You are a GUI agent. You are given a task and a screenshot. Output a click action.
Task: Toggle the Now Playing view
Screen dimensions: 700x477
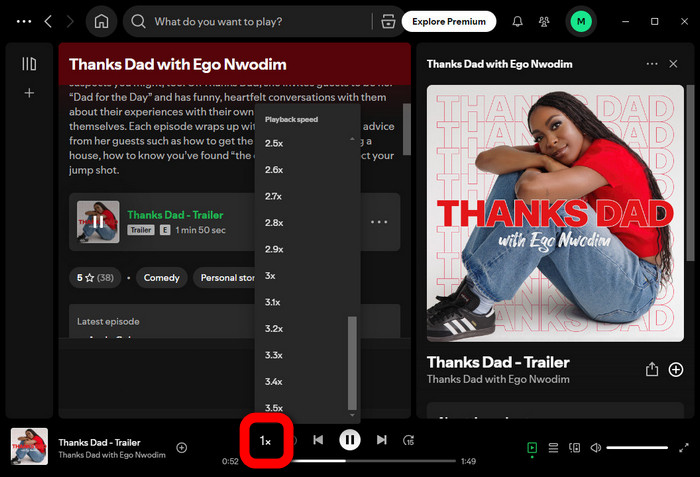coord(532,448)
